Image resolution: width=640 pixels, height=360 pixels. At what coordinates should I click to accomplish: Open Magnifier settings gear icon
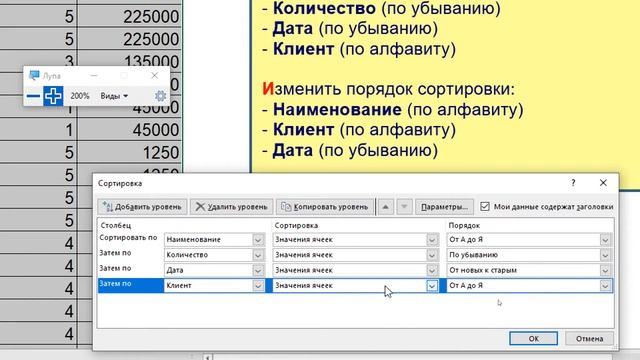160,96
